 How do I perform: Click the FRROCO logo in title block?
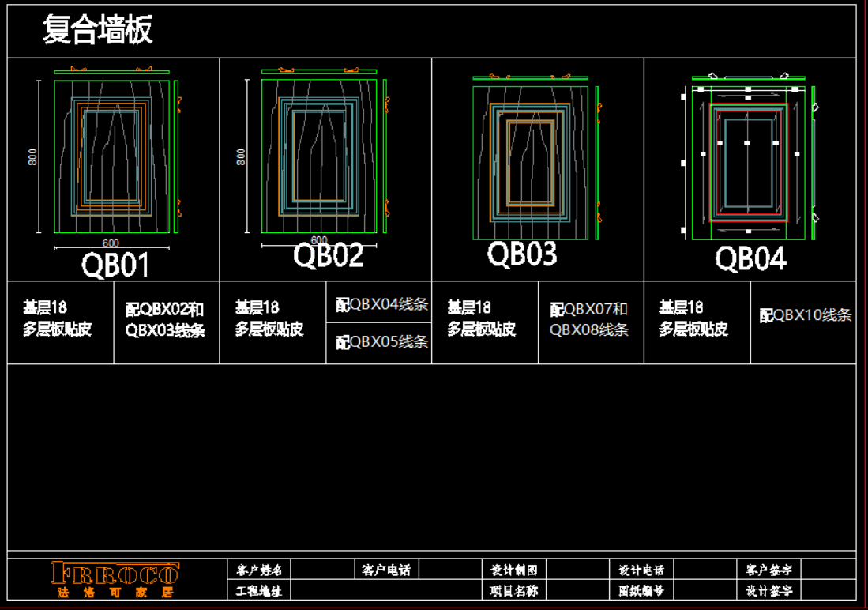pos(115,578)
